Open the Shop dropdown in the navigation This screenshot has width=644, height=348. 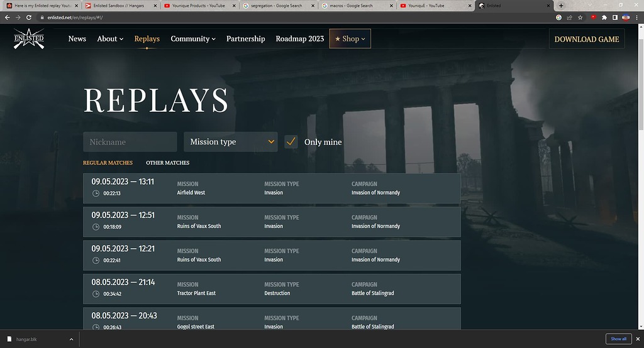point(350,39)
